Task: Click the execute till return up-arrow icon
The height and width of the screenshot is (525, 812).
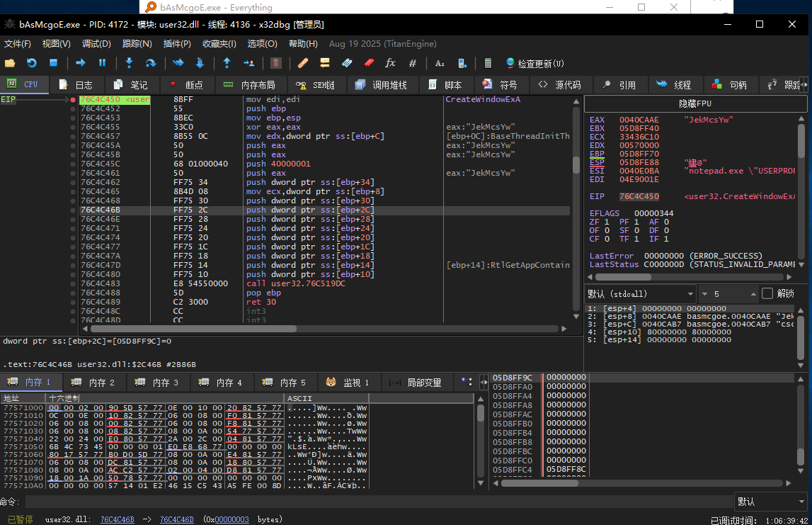Action: point(227,63)
